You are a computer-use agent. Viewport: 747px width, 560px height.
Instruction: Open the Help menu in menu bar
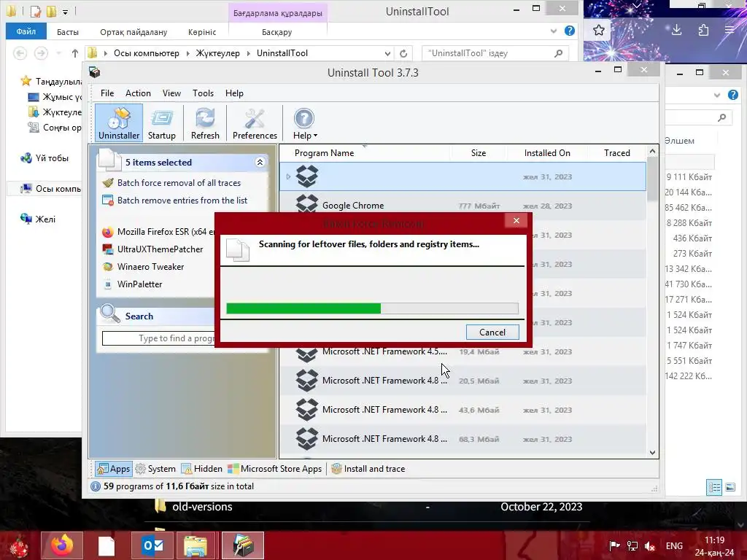pyautogui.click(x=234, y=93)
